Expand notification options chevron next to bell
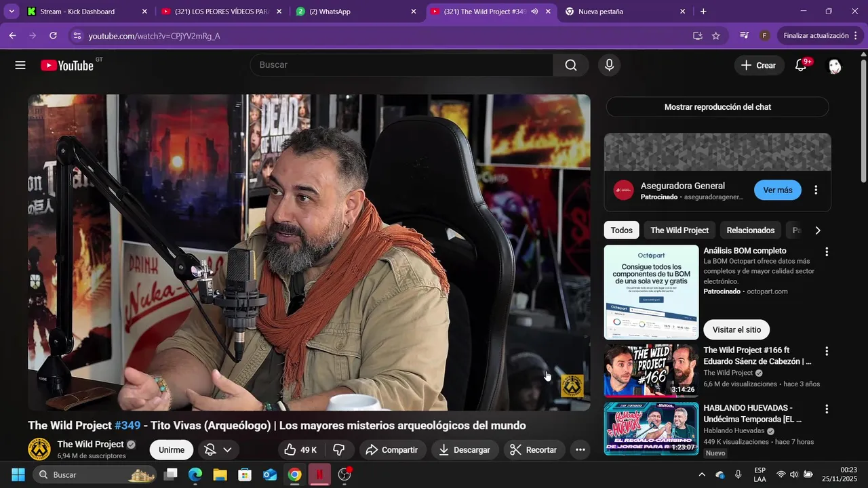The width and height of the screenshot is (868, 488). [x=227, y=449]
